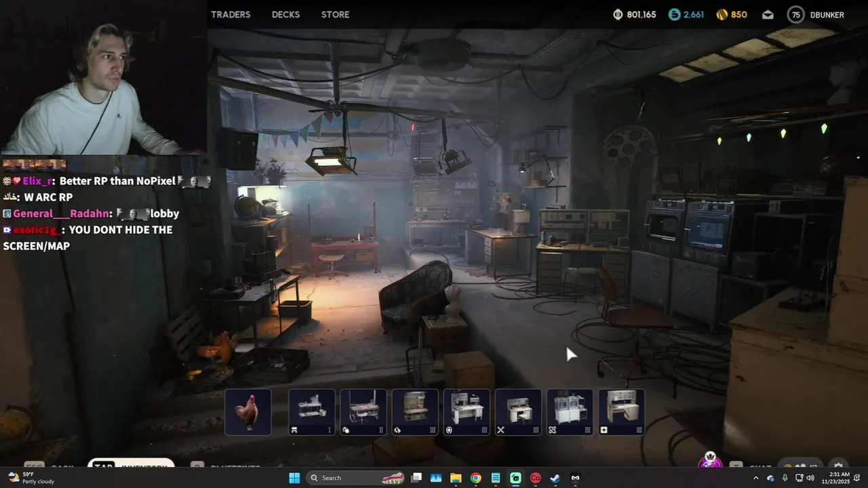Click the emote viewers thumbnail above chat

click(x=34, y=164)
